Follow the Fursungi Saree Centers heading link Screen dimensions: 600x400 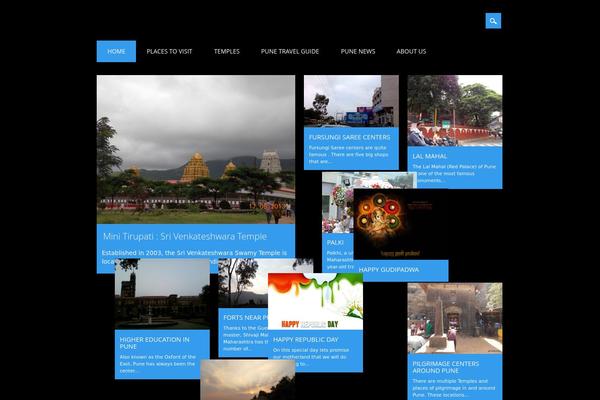[x=349, y=137]
